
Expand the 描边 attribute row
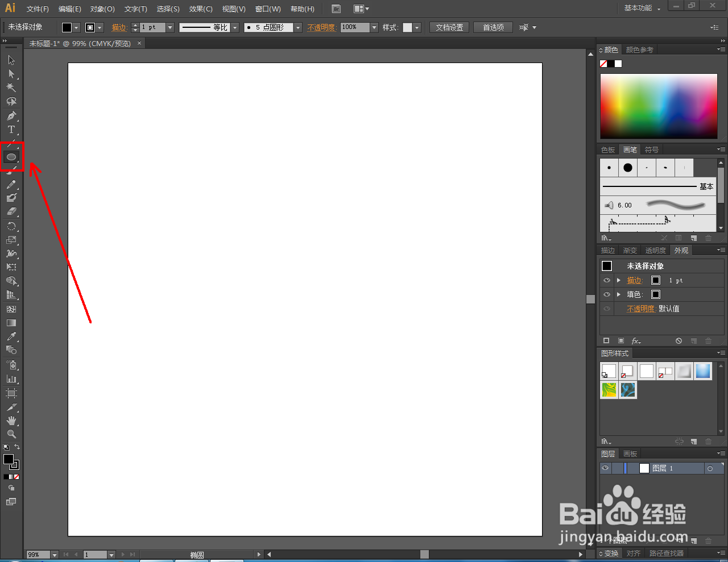tap(619, 280)
